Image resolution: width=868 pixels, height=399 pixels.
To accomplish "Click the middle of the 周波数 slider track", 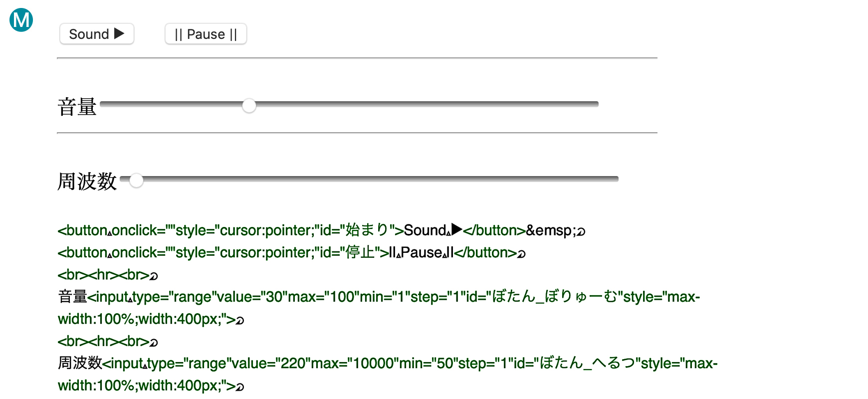I will click(369, 179).
